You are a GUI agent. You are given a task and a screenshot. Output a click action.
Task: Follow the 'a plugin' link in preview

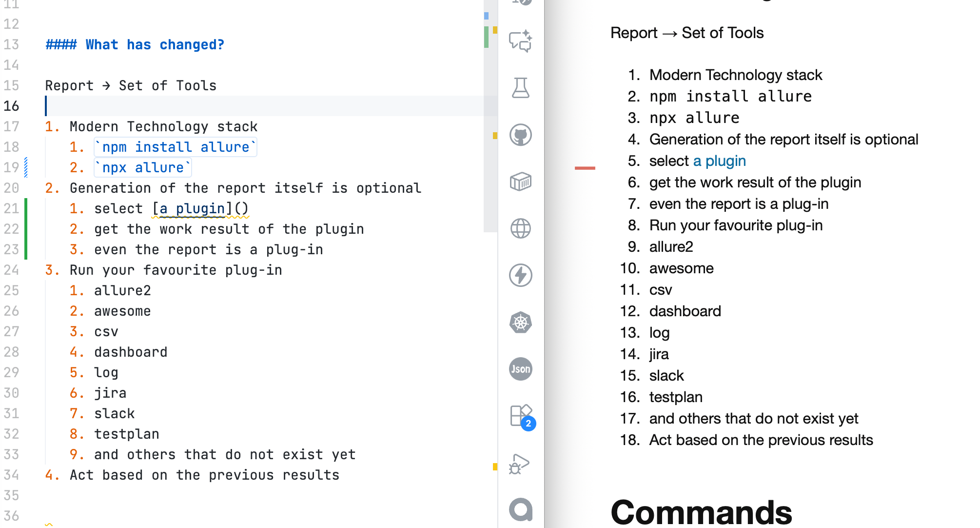point(719,161)
